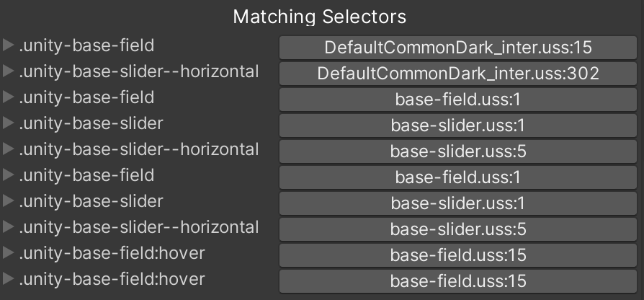Click the first base-slider.uss:1 button
Screen dimensions: 644x300
point(458,125)
